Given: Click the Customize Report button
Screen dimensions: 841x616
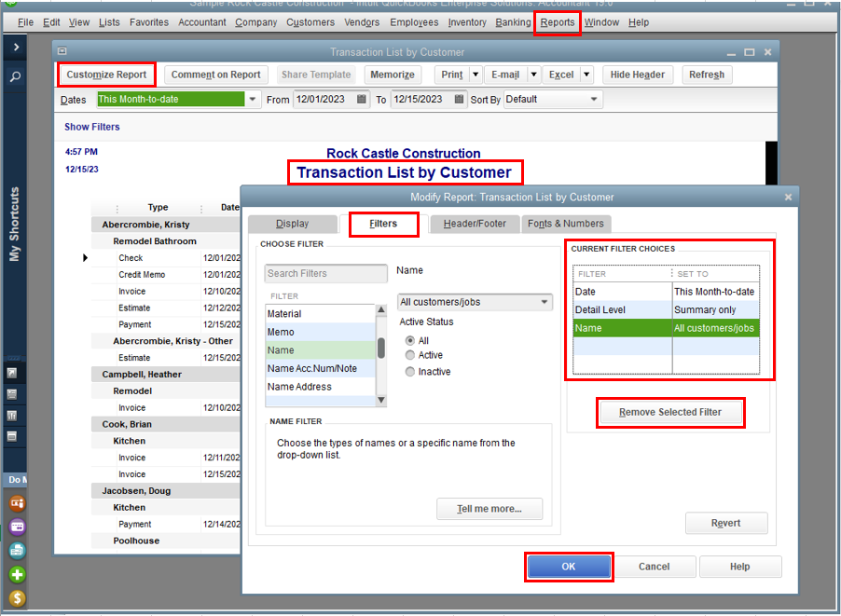Looking at the screenshot, I should 106,75.
